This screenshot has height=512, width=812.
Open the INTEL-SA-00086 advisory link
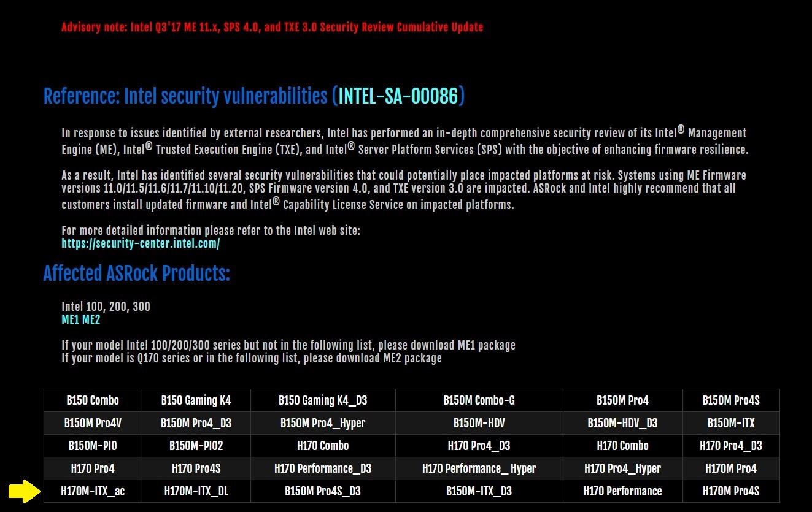tap(398, 96)
